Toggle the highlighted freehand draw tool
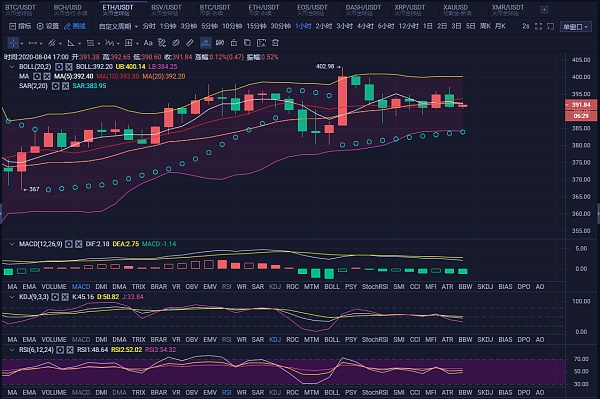This screenshot has width=600, height=399. pos(205,43)
